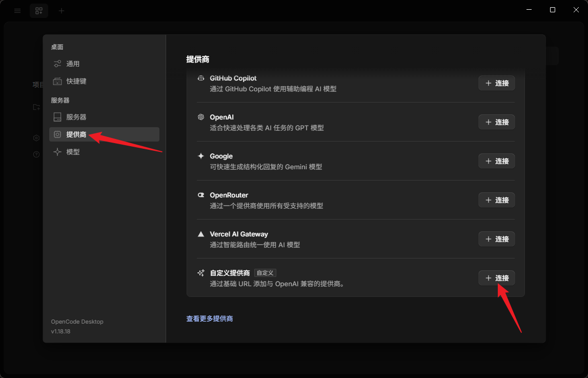The width and height of the screenshot is (588, 378).
Task: Connect Google provider
Action: coord(497,161)
